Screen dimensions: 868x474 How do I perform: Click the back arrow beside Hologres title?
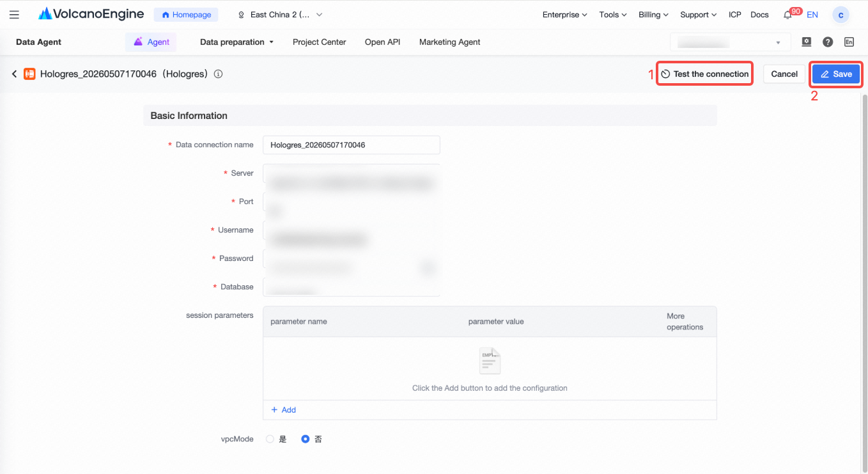pos(14,74)
